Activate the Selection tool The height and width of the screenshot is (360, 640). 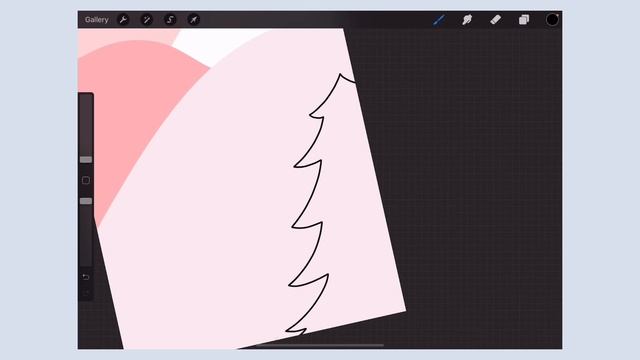pyautogui.click(x=170, y=20)
